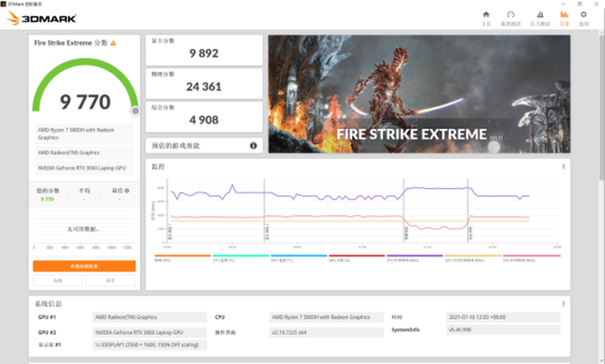This screenshot has width=605, height=364.
Task: Click the GPU #1 value AMD Radeon(TM) Graphics
Action: [x=150, y=317]
